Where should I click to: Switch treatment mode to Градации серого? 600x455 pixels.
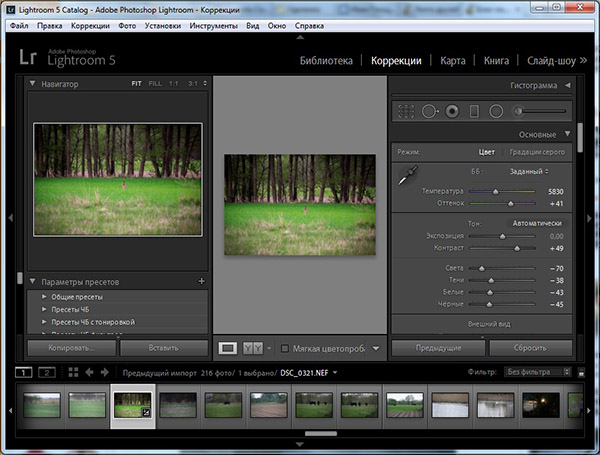536,152
